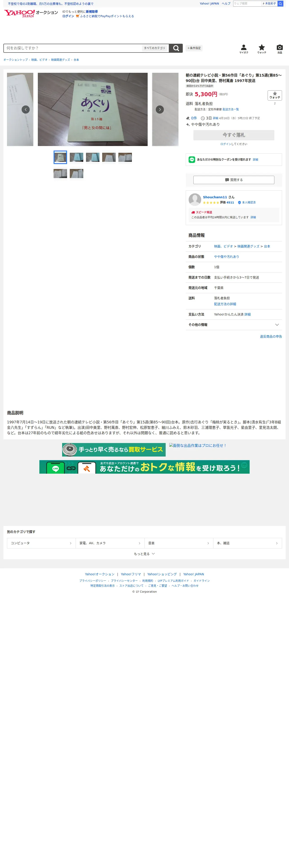
Task: Click the camera 出品 icon
Action: coord(280,49)
